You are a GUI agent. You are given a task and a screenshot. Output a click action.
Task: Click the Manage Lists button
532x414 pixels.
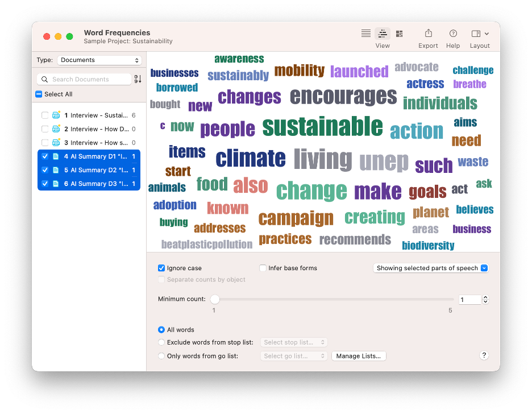359,356
